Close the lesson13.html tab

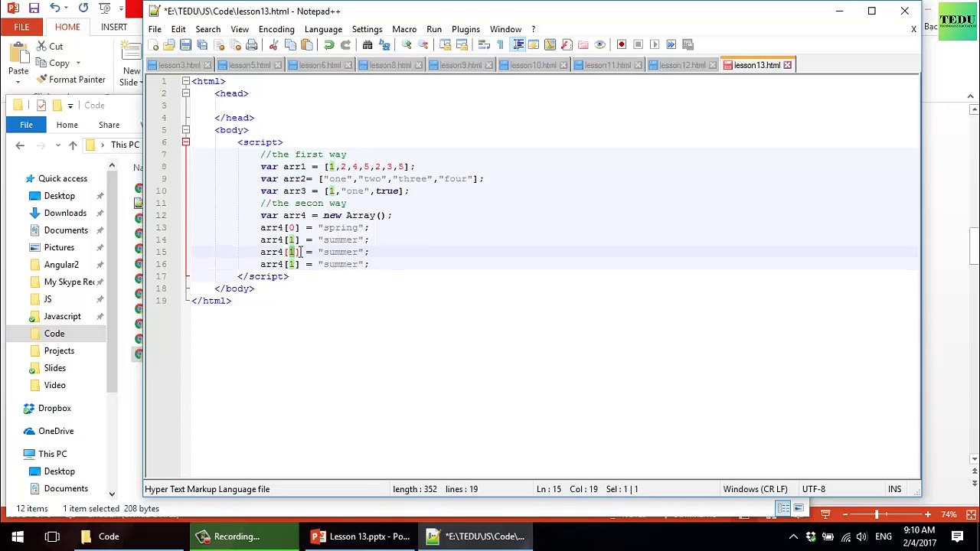click(787, 65)
